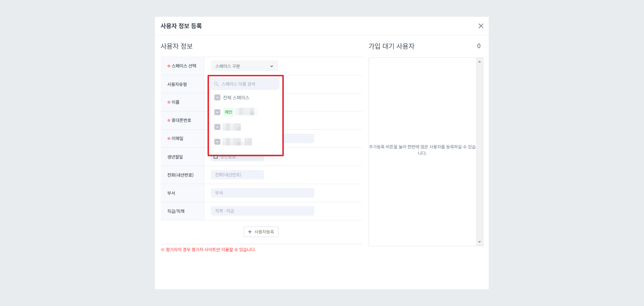Click the red evaluator notice text
The height and width of the screenshot is (306, 644).
(208, 250)
